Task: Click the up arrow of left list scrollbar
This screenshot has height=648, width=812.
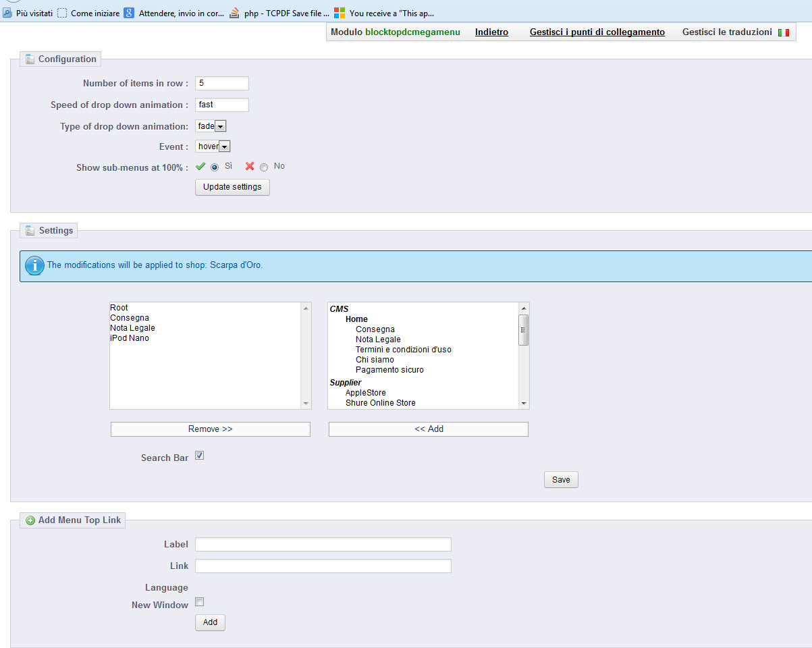Action: 306,308
